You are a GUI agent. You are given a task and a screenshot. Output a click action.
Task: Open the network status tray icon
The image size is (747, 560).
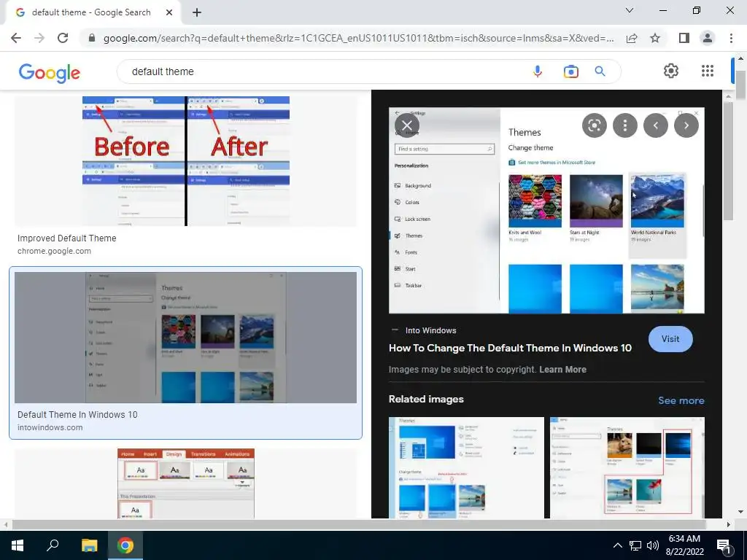(x=635, y=545)
